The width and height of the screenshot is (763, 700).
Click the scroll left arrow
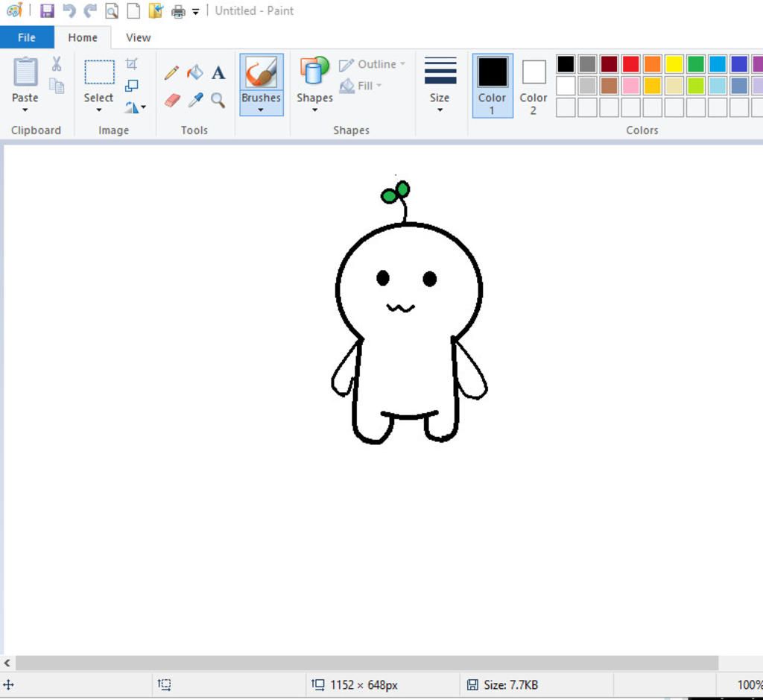(7, 663)
